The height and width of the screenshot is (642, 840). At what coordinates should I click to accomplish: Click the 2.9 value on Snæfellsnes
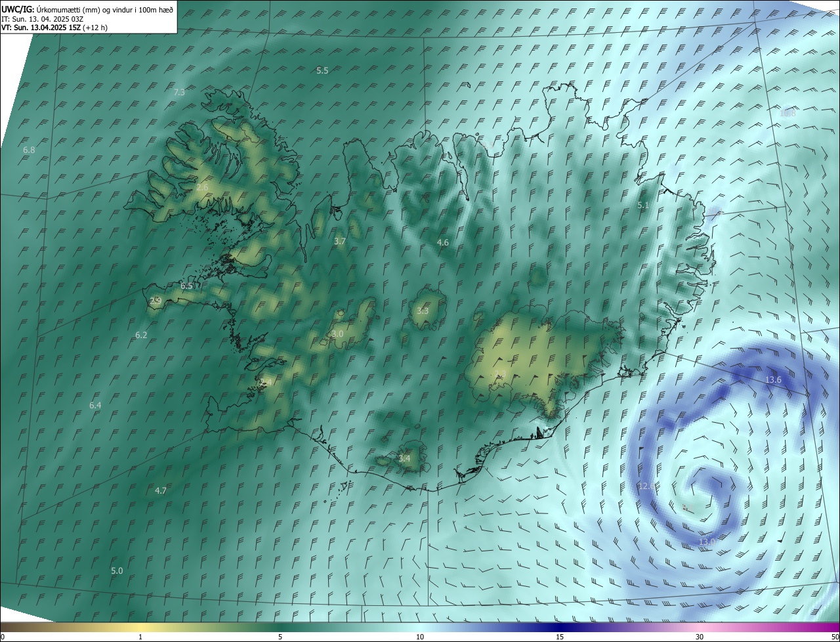click(x=156, y=301)
